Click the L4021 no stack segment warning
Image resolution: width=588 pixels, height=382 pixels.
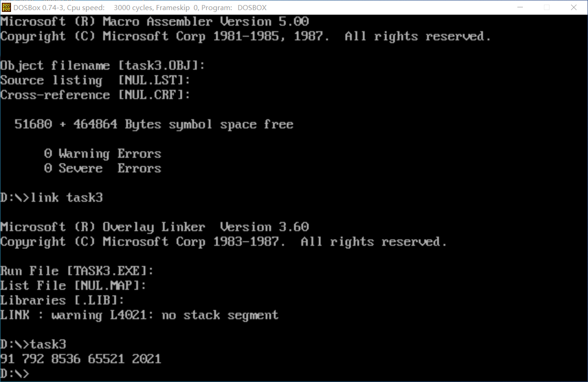[x=139, y=315]
